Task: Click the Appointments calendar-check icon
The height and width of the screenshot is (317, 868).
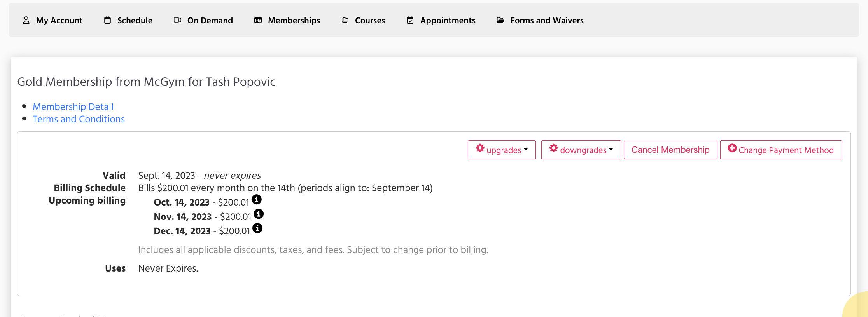Action: click(x=410, y=20)
